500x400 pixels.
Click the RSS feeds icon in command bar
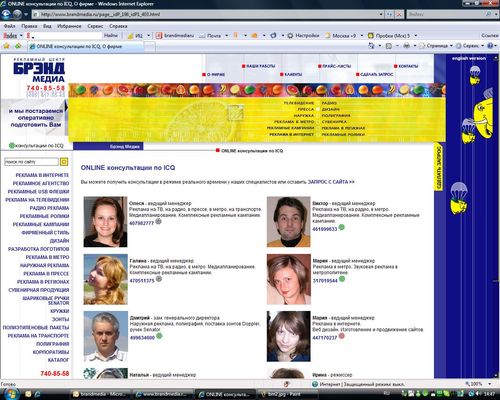click(x=389, y=46)
